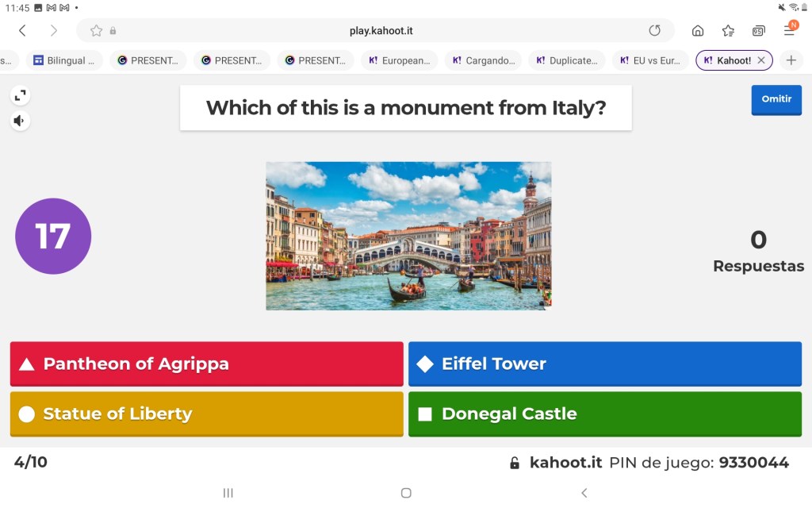
Task: Select the red Pantheon of Agrippa answer
Action: click(206, 364)
